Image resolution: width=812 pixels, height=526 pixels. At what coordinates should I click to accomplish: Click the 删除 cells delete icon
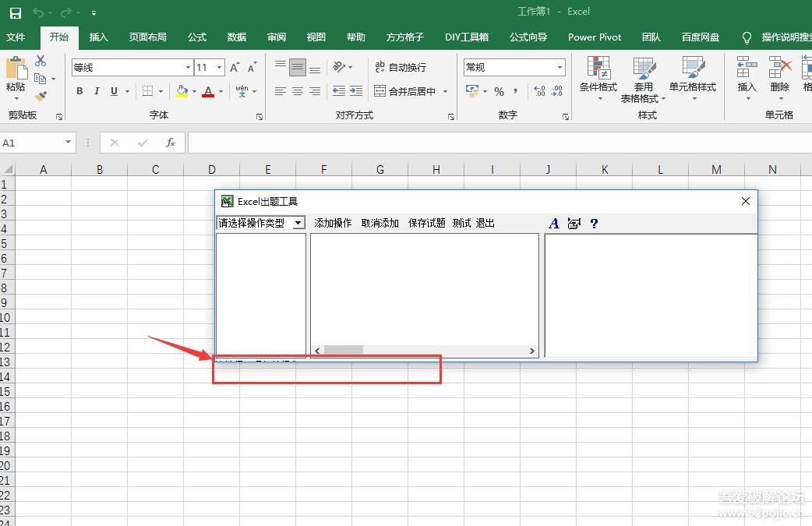[780, 67]
